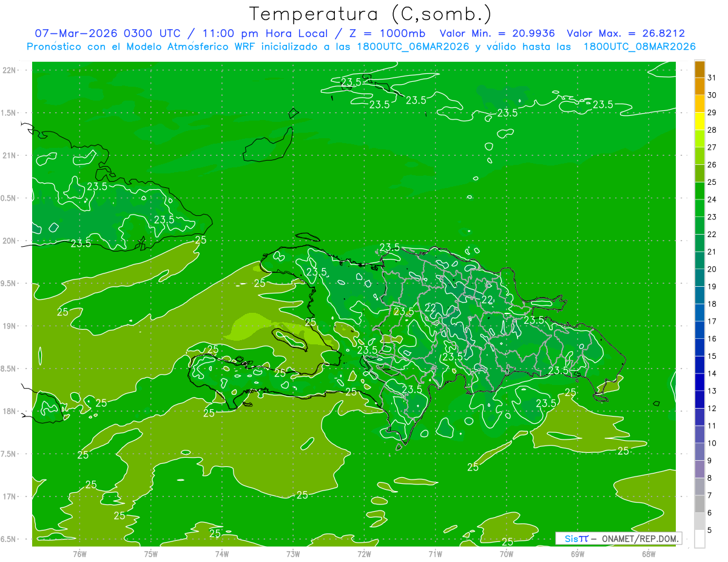Click the "72W" longitude axis label
The height and width of the screenshot is (562, 728).
[364, 554]
